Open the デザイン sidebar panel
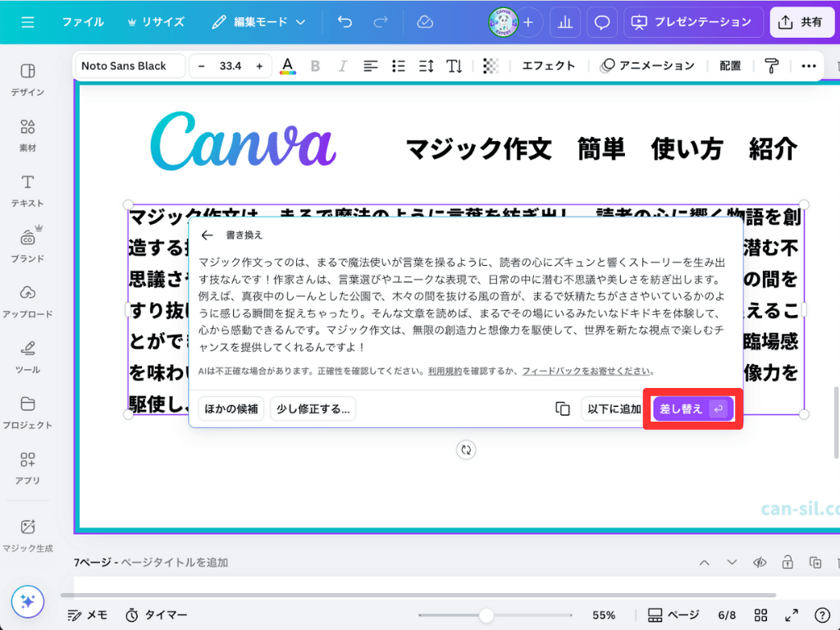The width and height of the screenshot is (840, 630). pos(28,80)
